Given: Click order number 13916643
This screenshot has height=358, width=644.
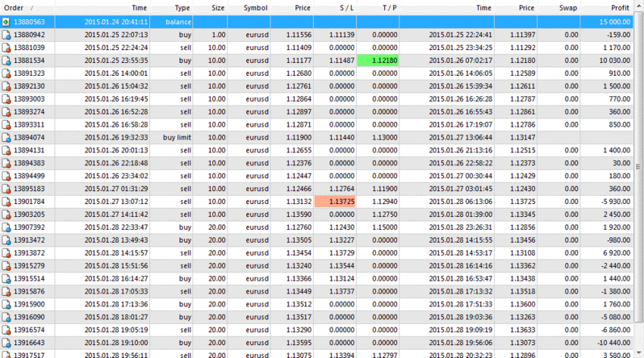Looking at the screenshot, I should tap(29, 343).
